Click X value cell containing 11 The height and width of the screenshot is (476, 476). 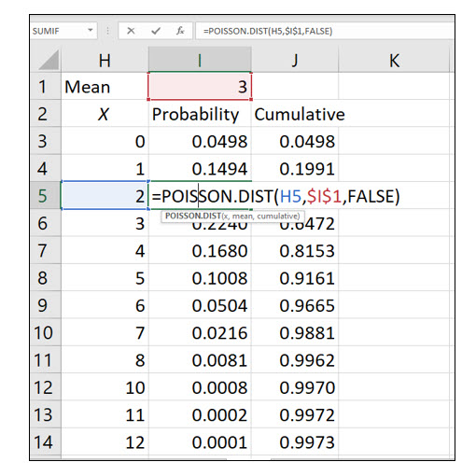coord(105,414)
